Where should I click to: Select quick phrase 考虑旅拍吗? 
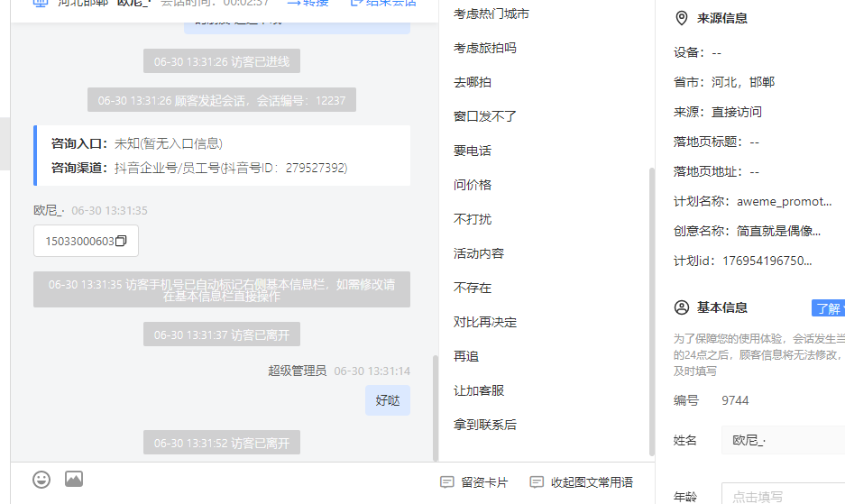coord(484,48)
